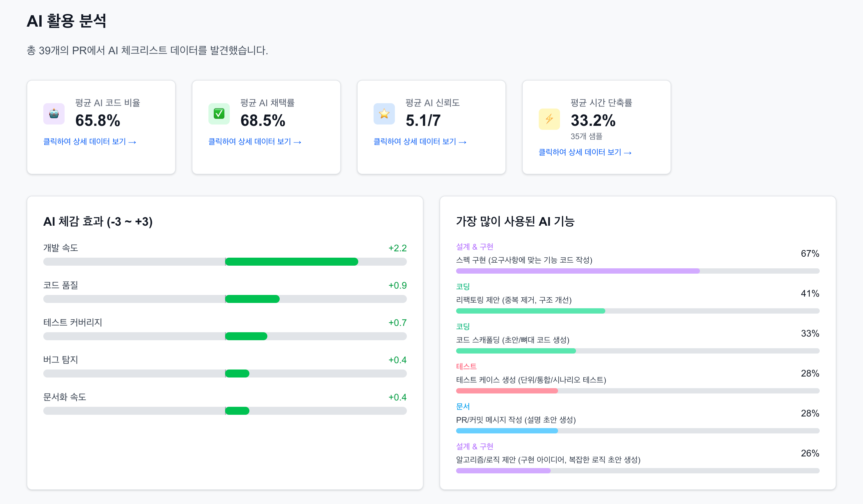Open detail data link under 5.1/7 card
863x504 pixels.
tap(420, 142)
